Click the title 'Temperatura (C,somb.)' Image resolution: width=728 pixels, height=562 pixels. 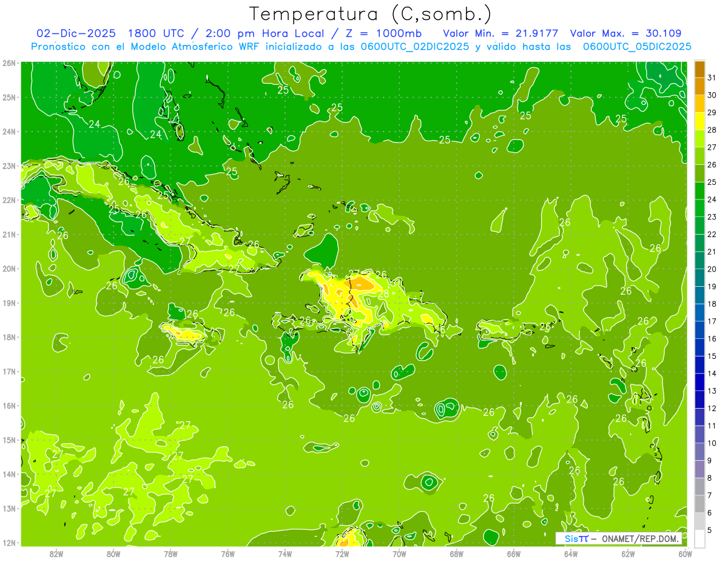371,14
